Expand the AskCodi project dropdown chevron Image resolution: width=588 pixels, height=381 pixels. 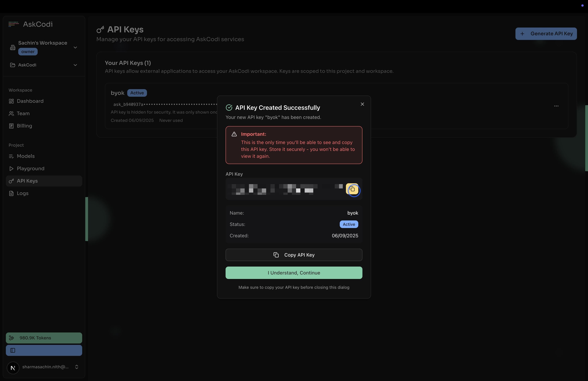pyautogui.click(x=75, y=65)
